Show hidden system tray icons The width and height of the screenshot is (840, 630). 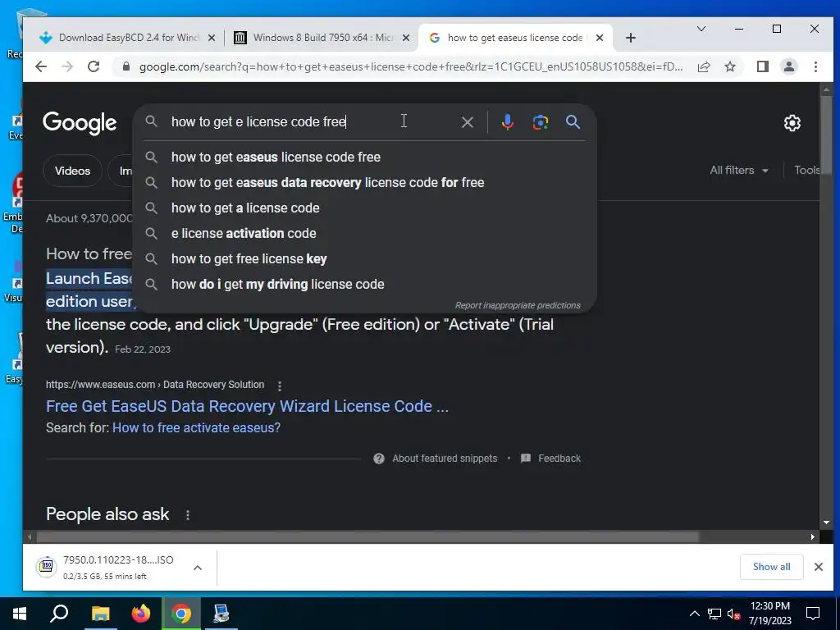(x=694, y=614)
